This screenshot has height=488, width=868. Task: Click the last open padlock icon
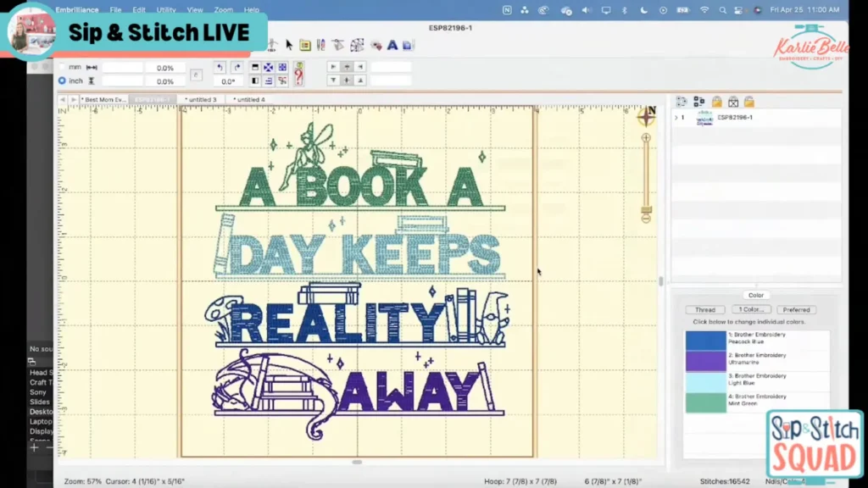pyautogui.click(x=749, y=102)
